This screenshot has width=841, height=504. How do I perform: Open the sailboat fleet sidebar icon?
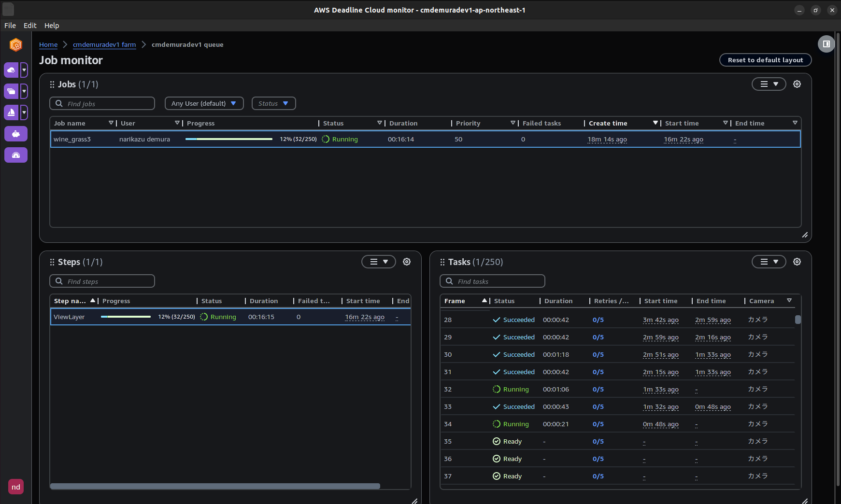pyautogui.click(x=11, y=112)
